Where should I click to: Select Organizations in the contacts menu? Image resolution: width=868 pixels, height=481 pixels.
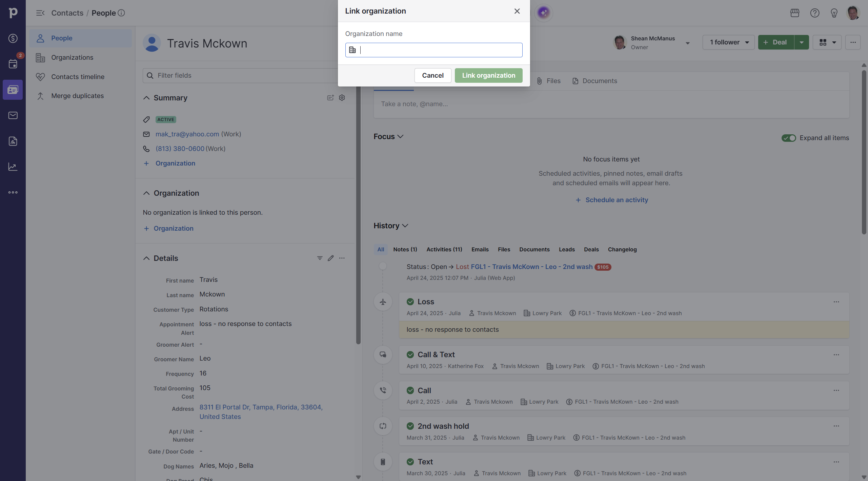click(x=72, y=57)
